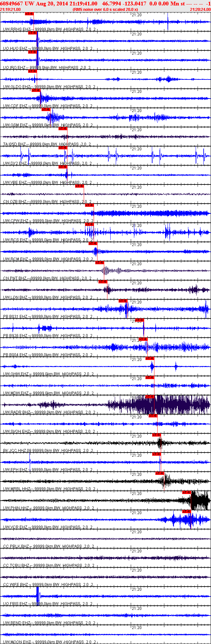The image size is (211, 644).
Task: Click the UW.MOON EHZ station label
Action: tap(17, 642)
